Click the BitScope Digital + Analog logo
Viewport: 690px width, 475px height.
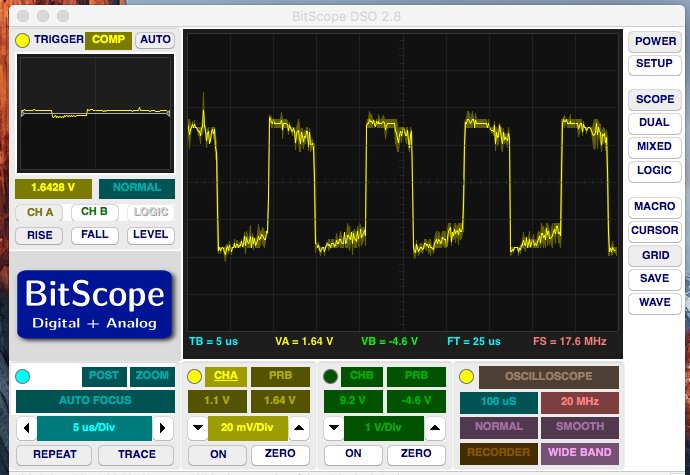click(x=95, y=305)
